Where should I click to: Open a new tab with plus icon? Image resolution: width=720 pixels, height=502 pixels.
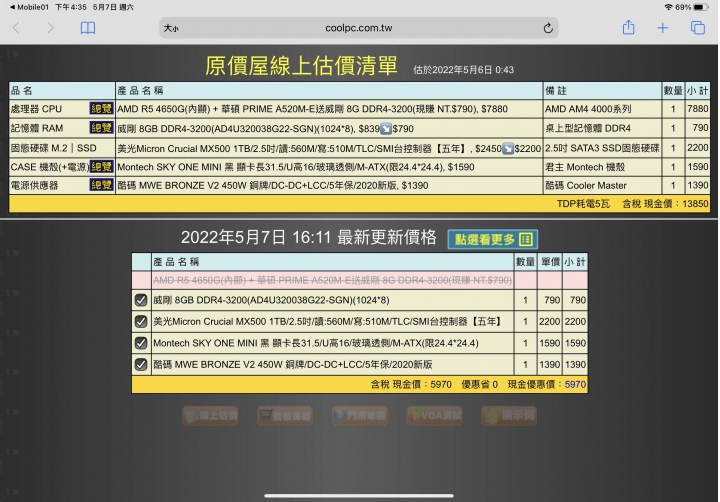[662, 28]
